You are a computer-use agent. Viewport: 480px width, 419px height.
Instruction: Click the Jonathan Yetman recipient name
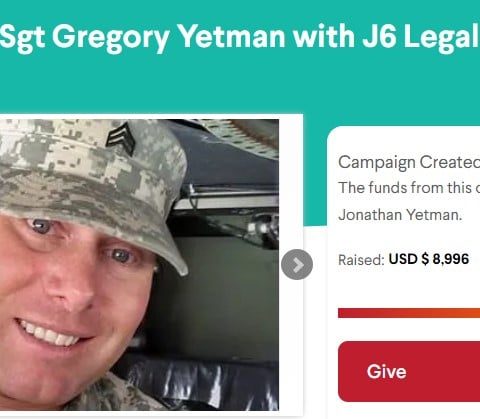click(400, 214)
